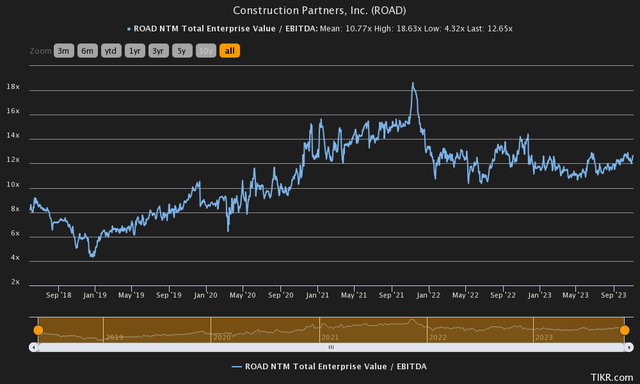The width and height of the screenshot is (640, 384).
Task: Click the disabled 10y zoom button
Action: (x=206, y=51)
